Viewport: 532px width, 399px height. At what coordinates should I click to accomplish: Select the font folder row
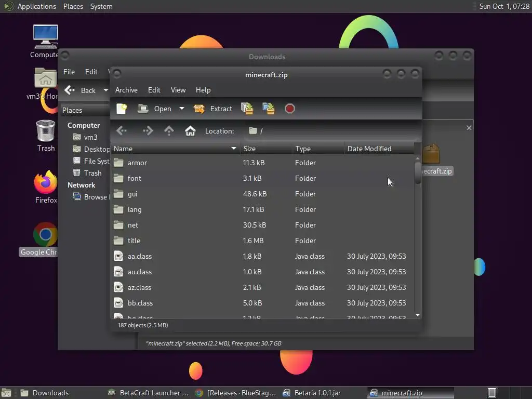(262, 178)
